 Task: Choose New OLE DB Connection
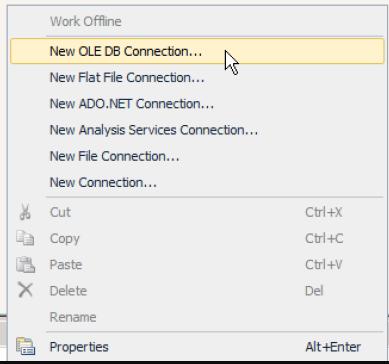click(x=197, y=51)
